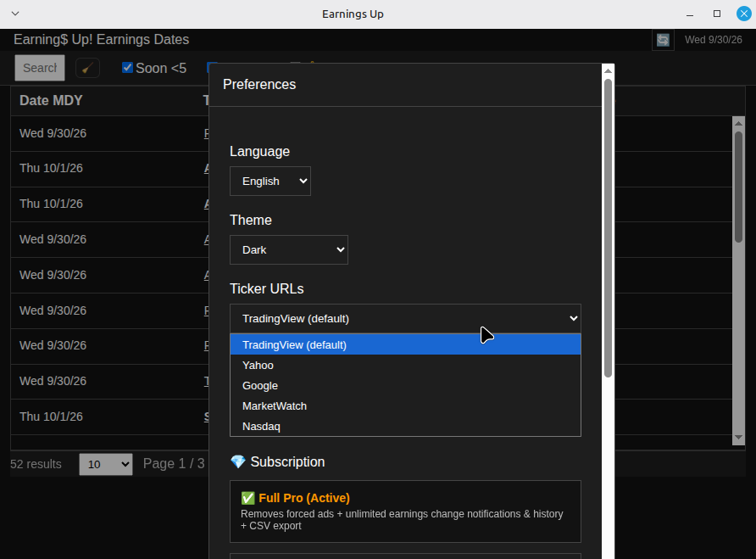Click the Preferences scrollbar up arrow

coord(608,71)
